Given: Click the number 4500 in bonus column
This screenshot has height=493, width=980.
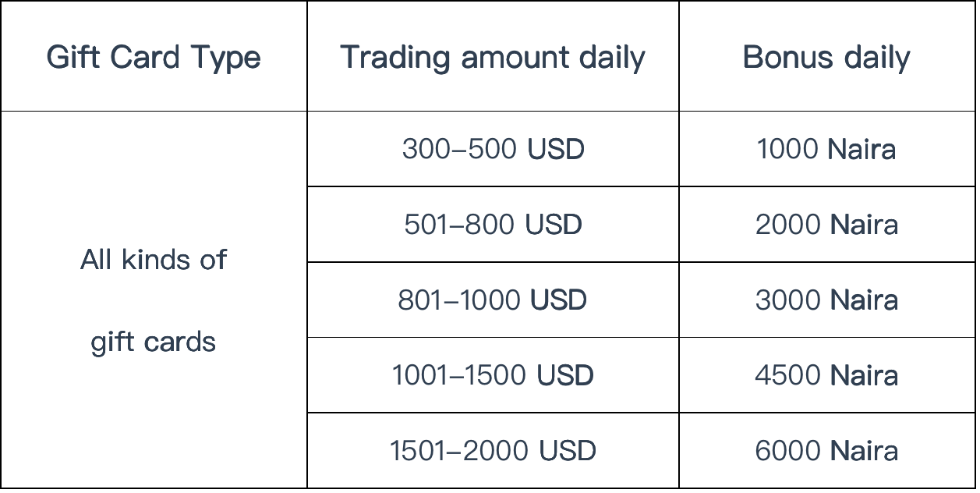Looking at the screenshot, I should pos(787,375).
